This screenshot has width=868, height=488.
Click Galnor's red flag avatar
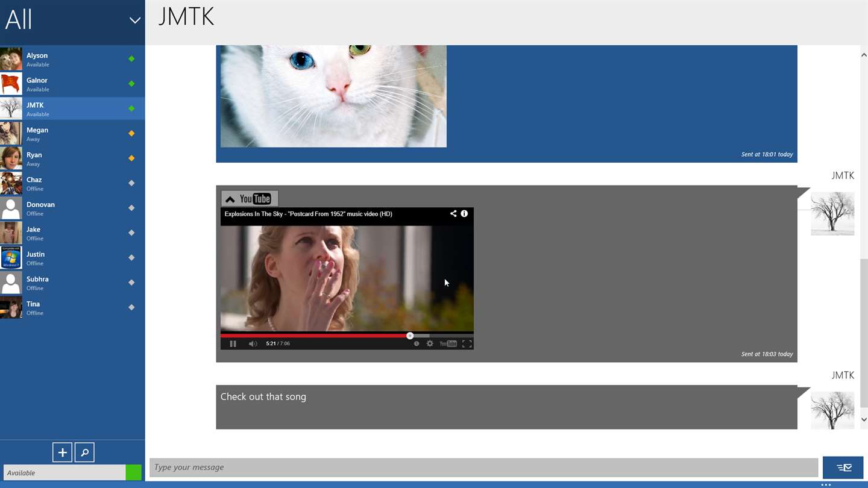[x=11, y=84]
